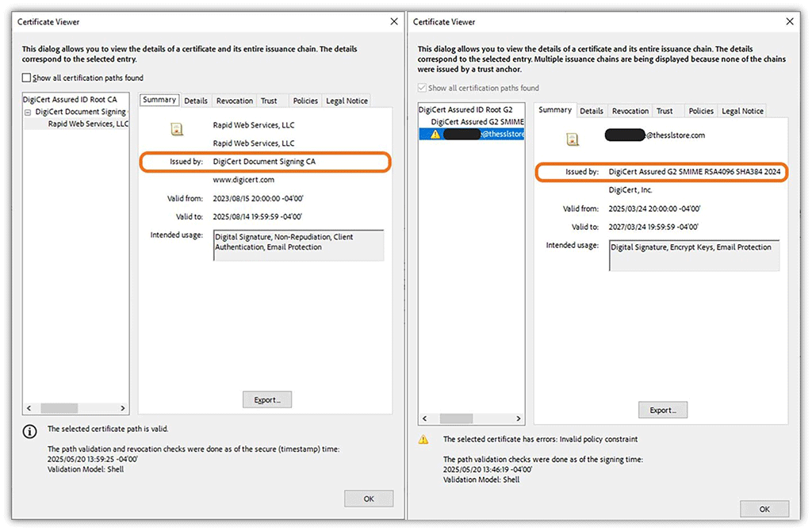Close the right Certificate Viewer window
This screenshot has height=531, width=812.
pos(790,21)
